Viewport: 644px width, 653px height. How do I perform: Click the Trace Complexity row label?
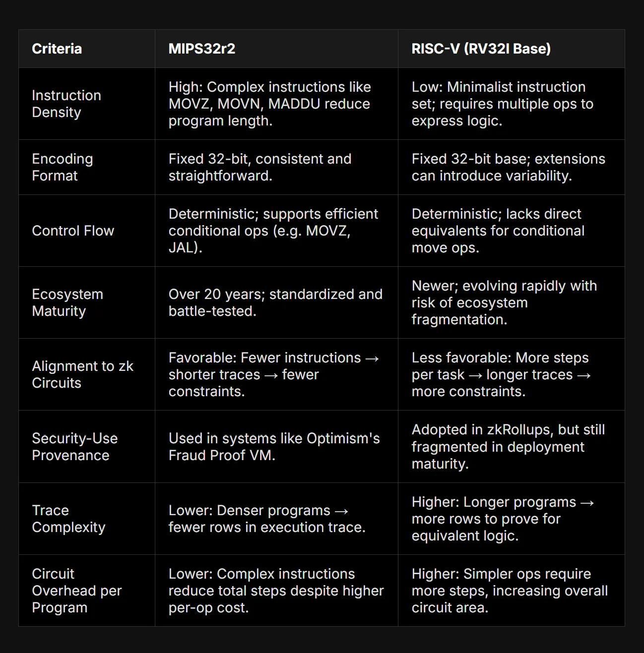point(68,519)
